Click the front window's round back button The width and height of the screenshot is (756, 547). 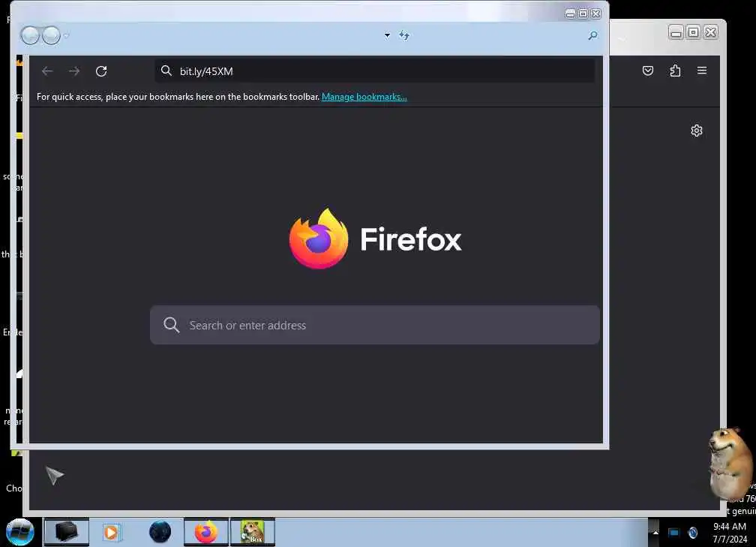(x=30, y=35)
